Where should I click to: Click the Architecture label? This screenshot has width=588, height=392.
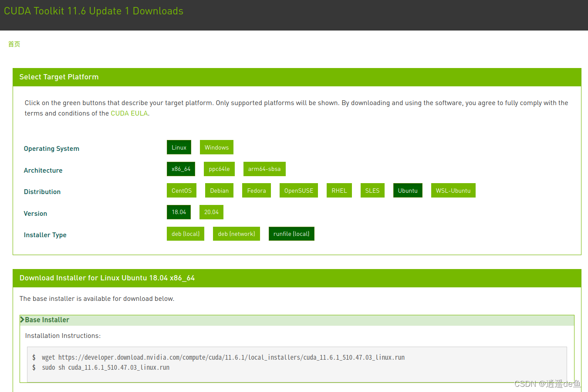coord(43,170)
